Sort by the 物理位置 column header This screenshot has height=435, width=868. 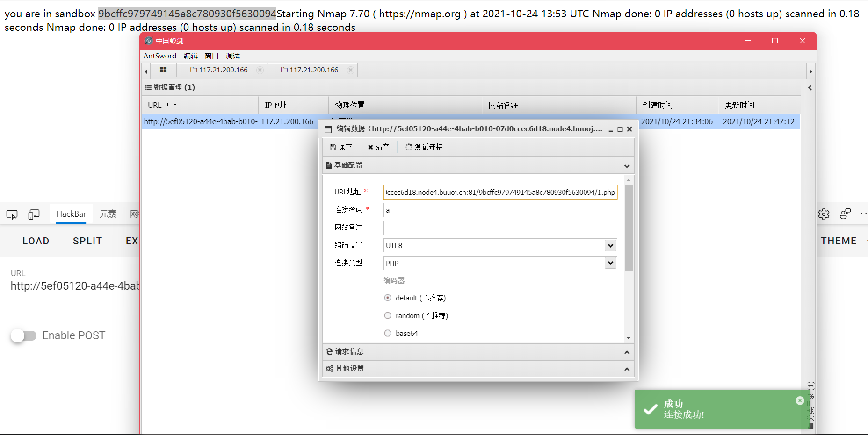[x=405, y=105]
